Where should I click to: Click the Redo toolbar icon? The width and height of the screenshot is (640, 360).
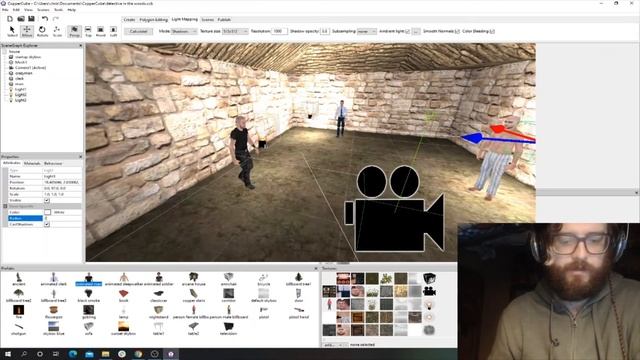(56, 19)
